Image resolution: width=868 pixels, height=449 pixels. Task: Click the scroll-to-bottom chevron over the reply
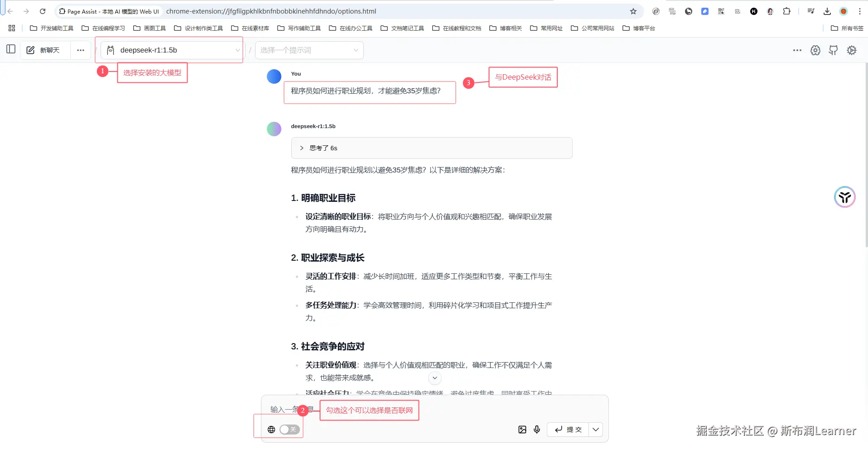tap(434, 377)
